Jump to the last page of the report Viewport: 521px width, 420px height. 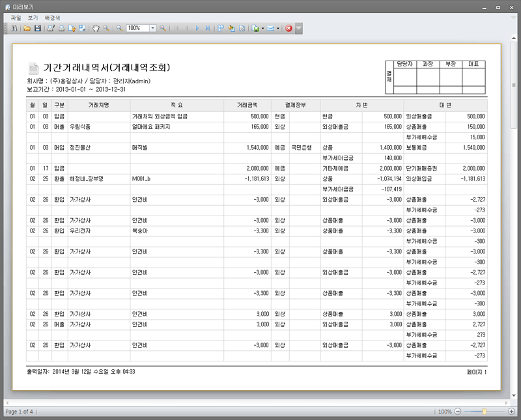pos(207,29)
